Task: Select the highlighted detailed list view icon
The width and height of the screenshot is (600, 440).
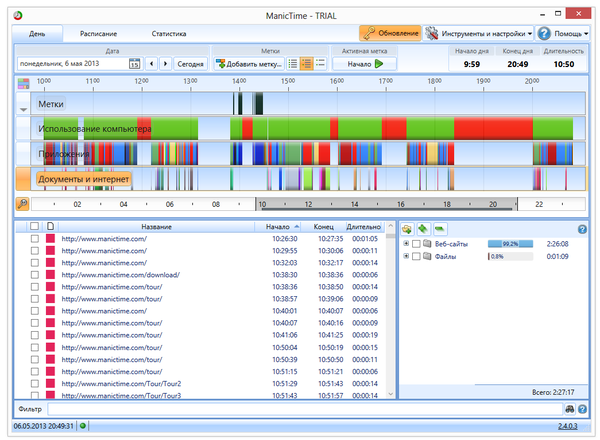Action: [x=307, y=64]
